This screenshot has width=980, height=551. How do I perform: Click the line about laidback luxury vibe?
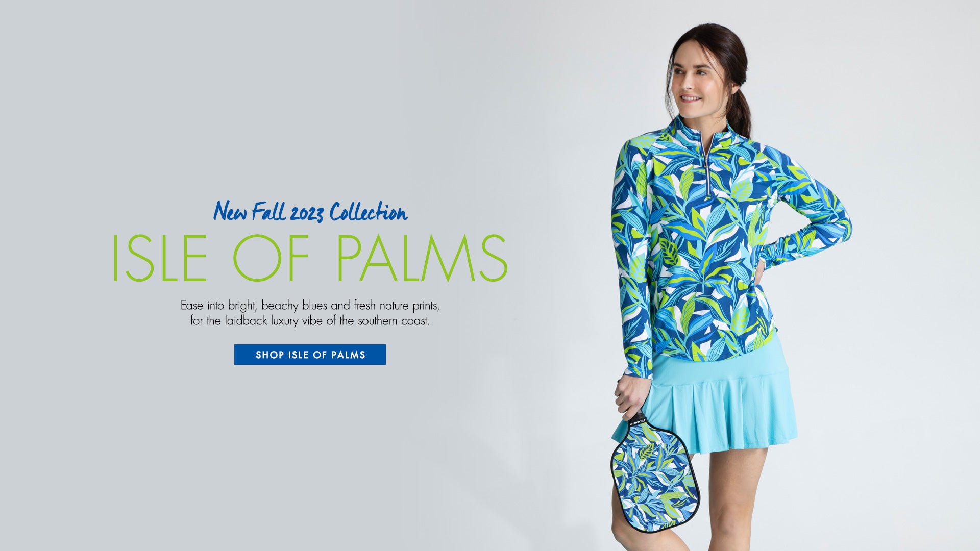click(x=310, y=321)
